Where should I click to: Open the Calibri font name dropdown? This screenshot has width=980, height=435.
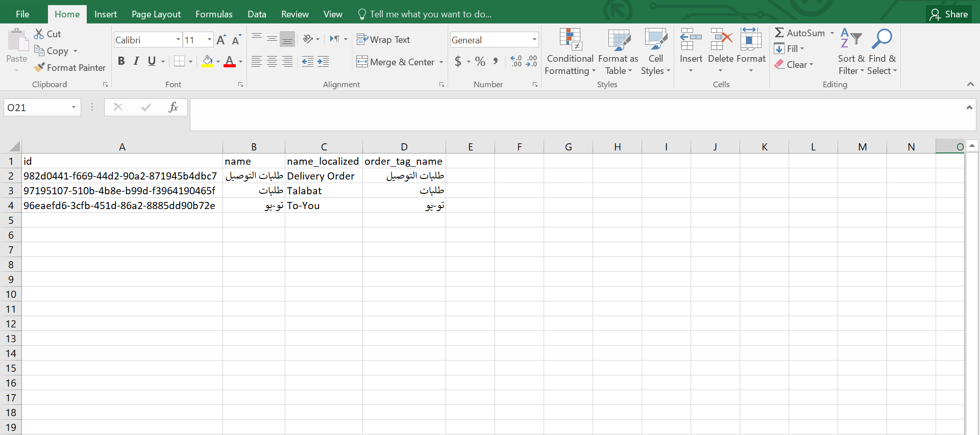click(x=178, y=40)
